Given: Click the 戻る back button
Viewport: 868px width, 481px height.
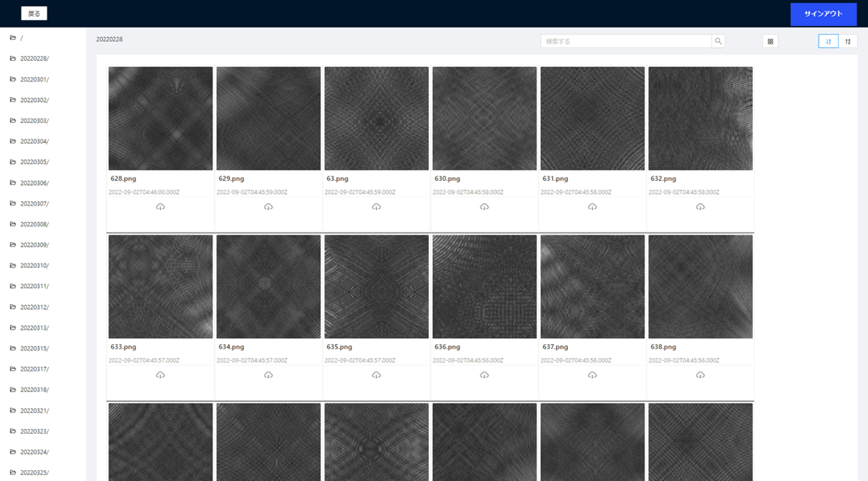Looking at the screenshot, I should tap(34, 13).
